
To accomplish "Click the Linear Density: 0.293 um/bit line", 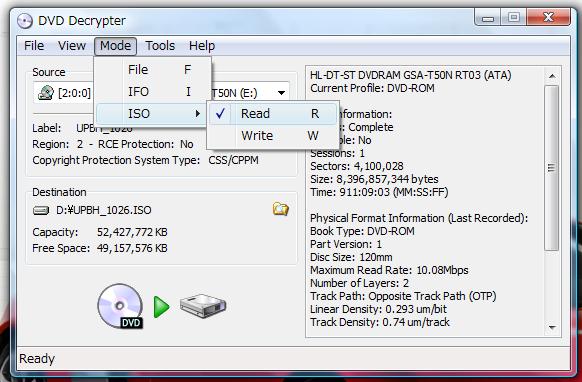I will 378,309.
